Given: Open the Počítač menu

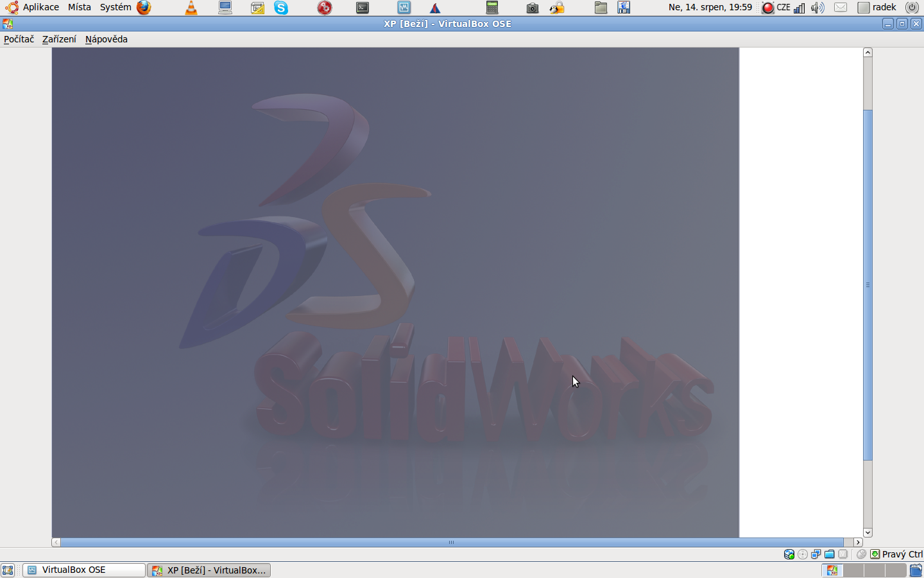Looking at the screenshot, I should pos(19,39).
